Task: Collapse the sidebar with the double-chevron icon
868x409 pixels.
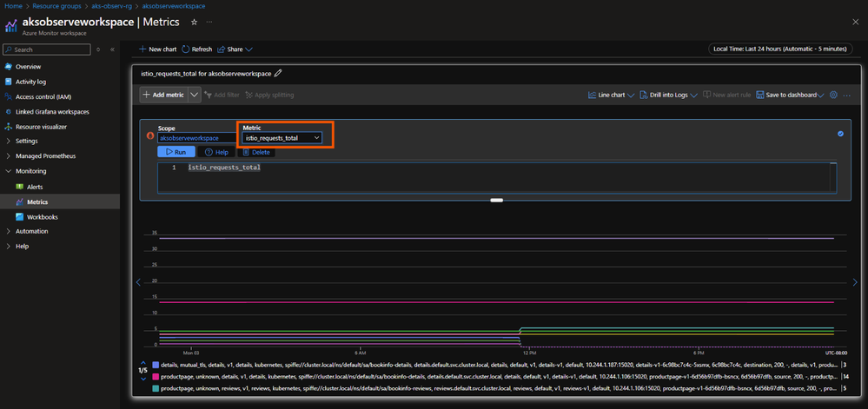Action: (112, 49)
